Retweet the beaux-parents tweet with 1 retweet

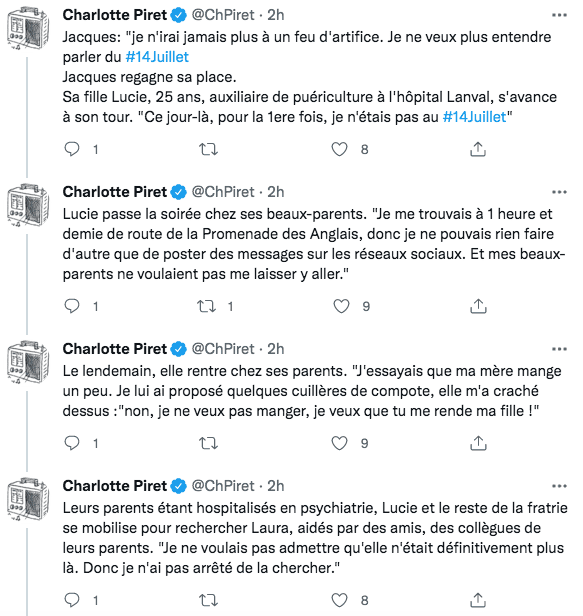(207, 306)
